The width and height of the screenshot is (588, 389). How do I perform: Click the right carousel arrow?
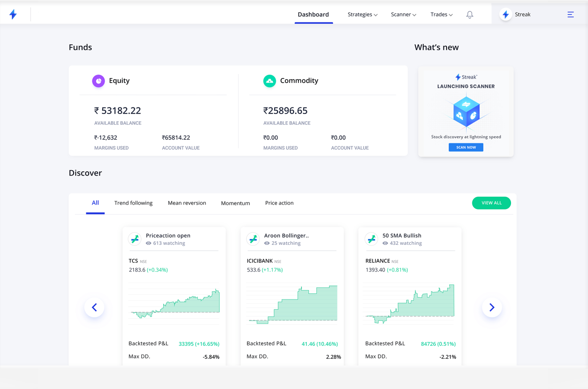point(492,307)
